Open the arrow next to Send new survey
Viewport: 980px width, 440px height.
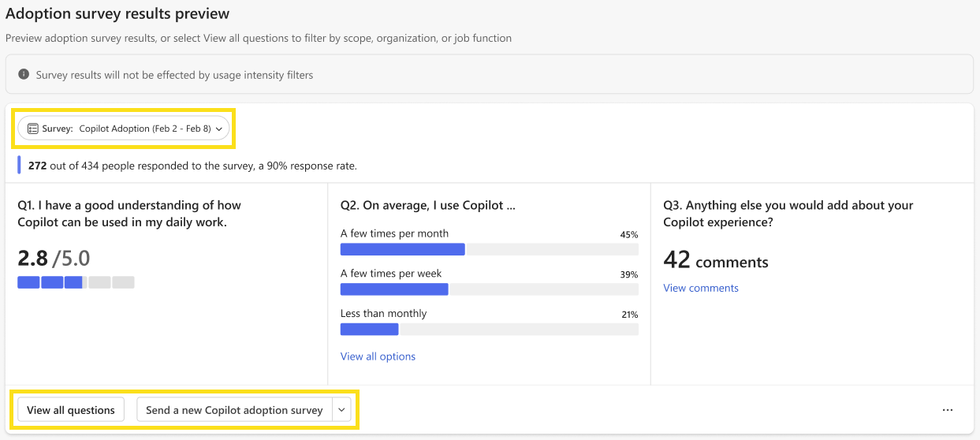coord(341,410)
